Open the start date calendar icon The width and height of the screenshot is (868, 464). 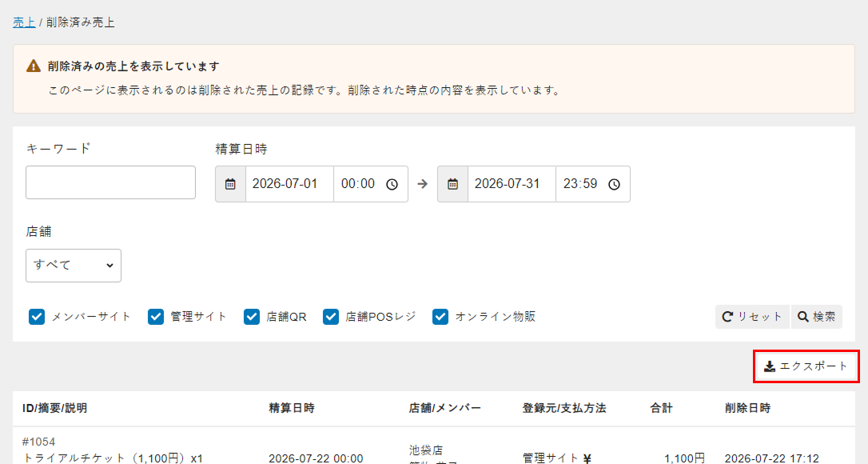pos(230,184)
